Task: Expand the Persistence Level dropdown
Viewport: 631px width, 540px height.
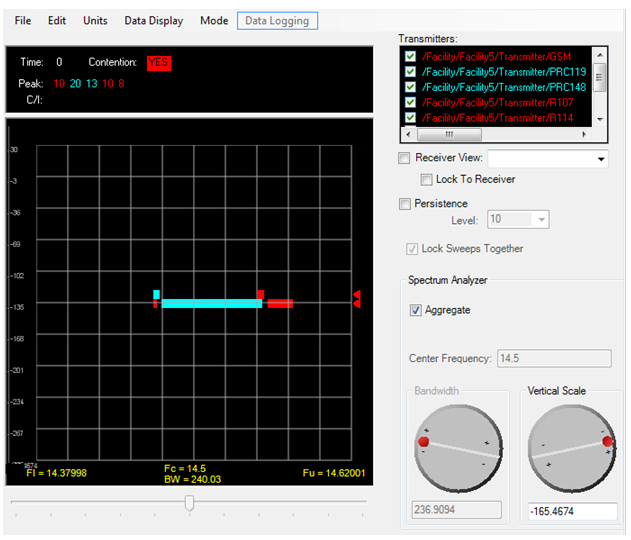Action: 541,220
